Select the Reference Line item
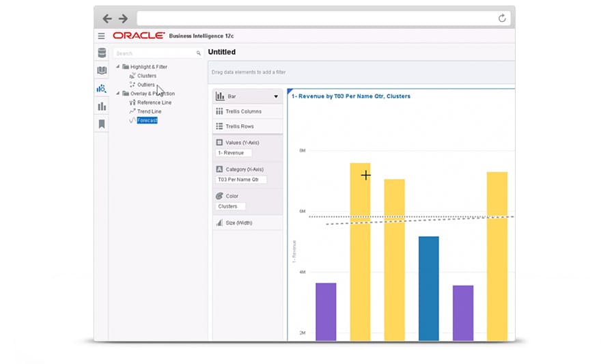This screenshot has height=364, width=601. (x=154, y=102)
